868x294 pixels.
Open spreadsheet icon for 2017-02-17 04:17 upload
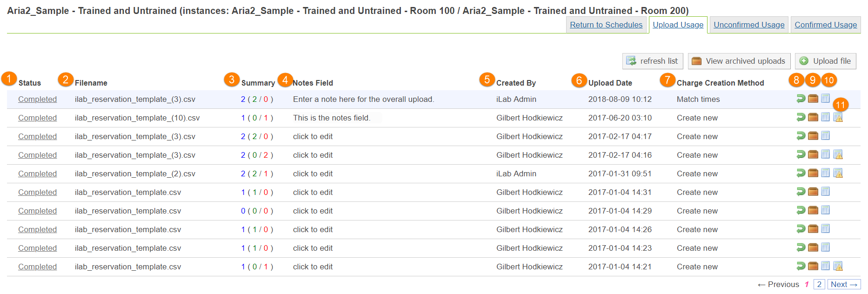click(x=825, y=136)
